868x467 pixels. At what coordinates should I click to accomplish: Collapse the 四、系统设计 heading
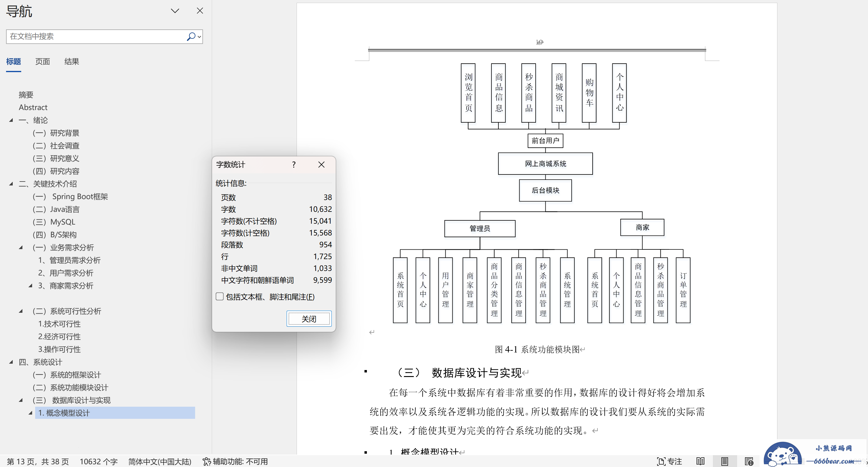click(11, 362)
